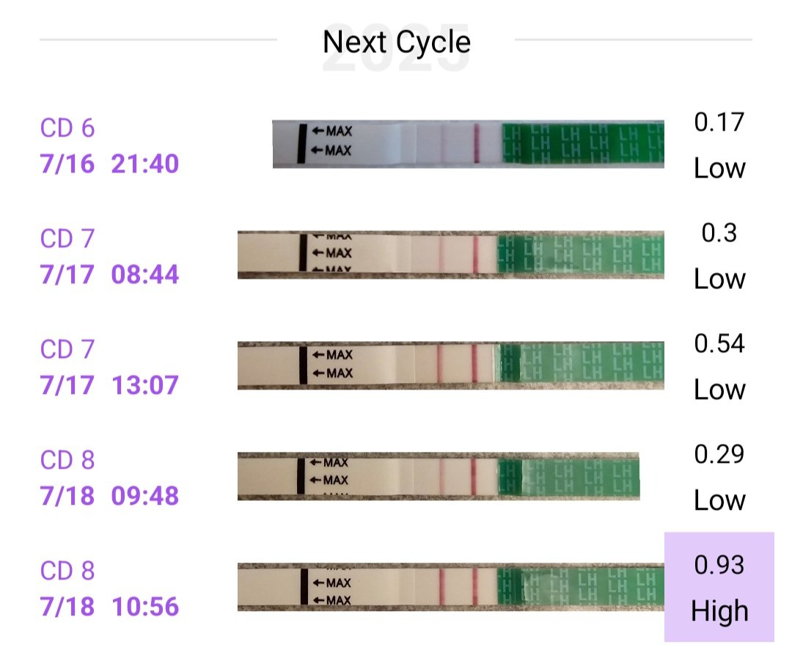Screen dimensions: 792x672
Task: Open the 7/17 13:07 test strip photo
Action: tap(450, 365)
